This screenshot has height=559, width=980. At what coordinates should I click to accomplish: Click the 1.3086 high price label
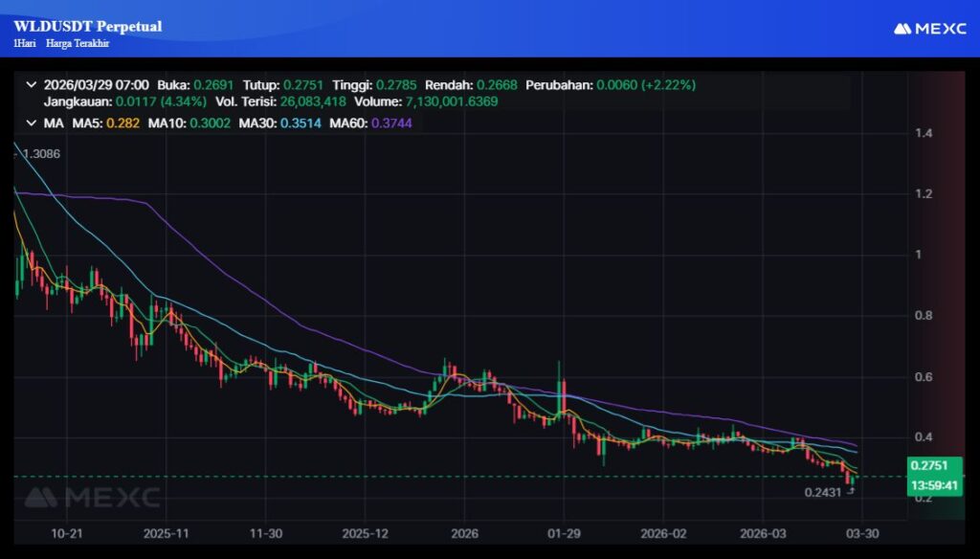tap(39, 154)
